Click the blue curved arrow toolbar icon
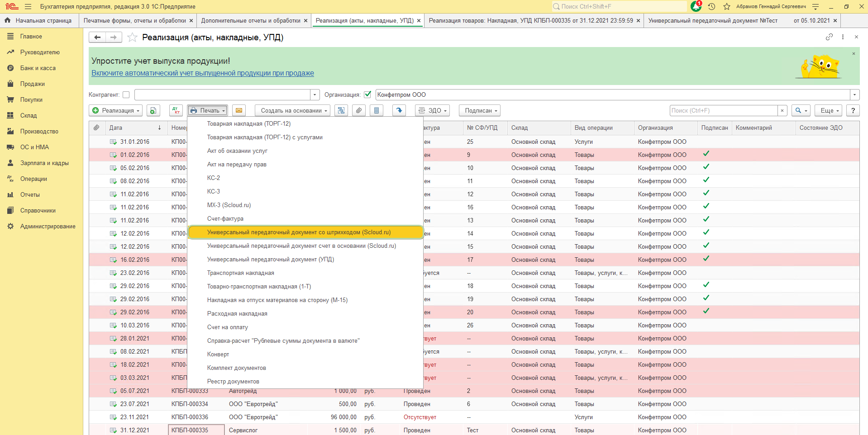This screenshot has height=435, width=868. pyautogui.click(x=399, y=110)
